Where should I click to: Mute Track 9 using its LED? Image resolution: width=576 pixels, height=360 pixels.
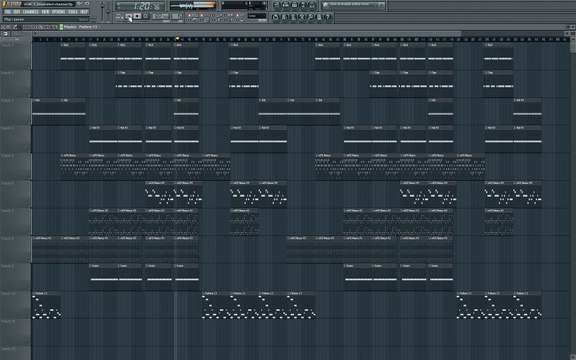click(x=29, y=288)
